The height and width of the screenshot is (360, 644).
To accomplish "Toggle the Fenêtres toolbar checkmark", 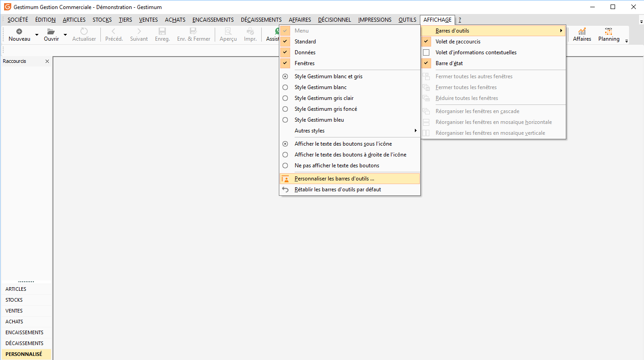I will pyautogui.click(x=285, y=63).
